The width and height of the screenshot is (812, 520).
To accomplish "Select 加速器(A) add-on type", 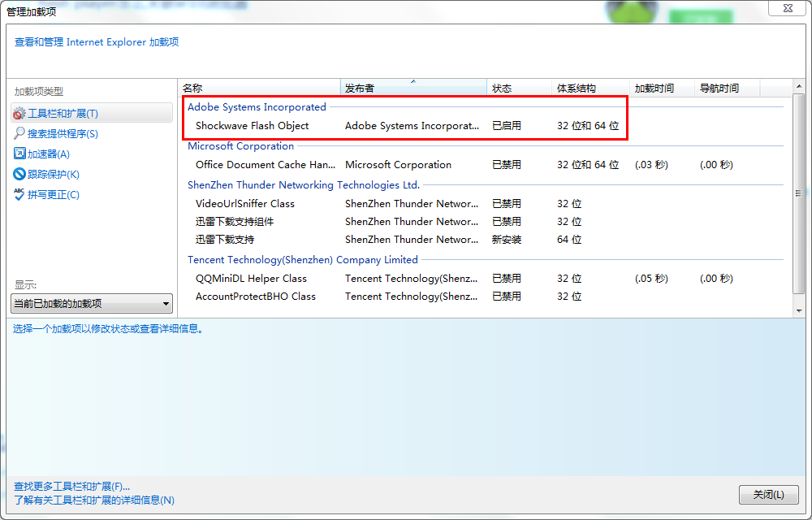I will (49, 154).
